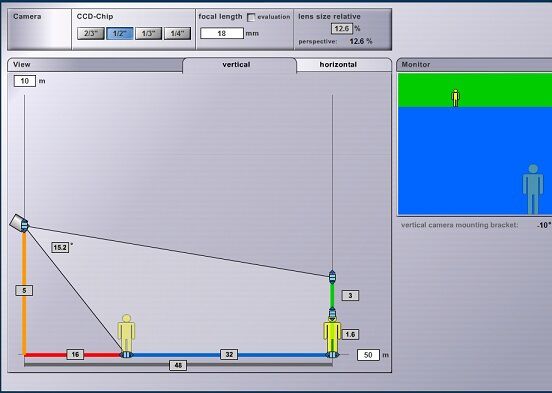Click the small yellow person in the Monitor

456,98
